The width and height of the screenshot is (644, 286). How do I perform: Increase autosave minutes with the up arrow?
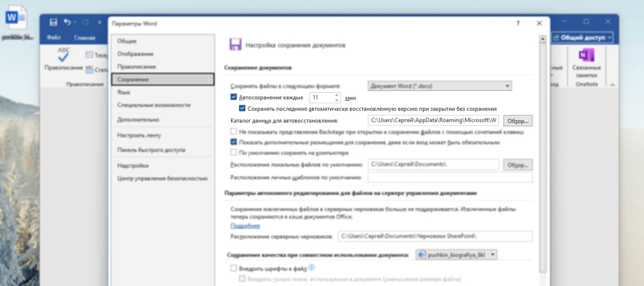pos(337,95)
